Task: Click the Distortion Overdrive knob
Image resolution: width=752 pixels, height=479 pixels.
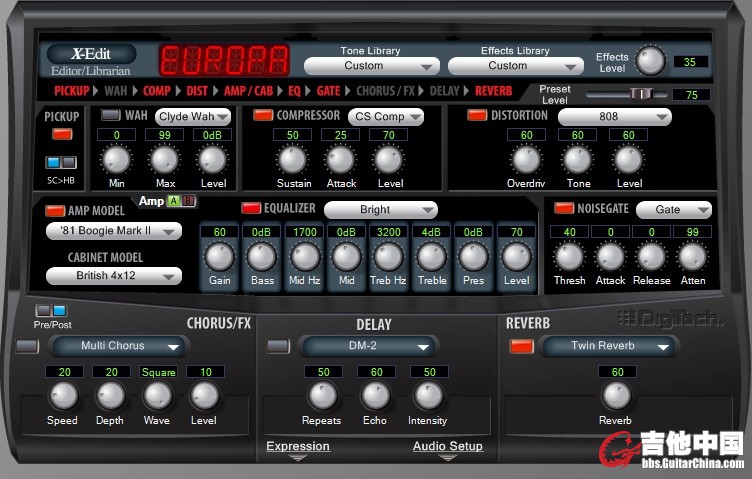Action: coord(526,160)
